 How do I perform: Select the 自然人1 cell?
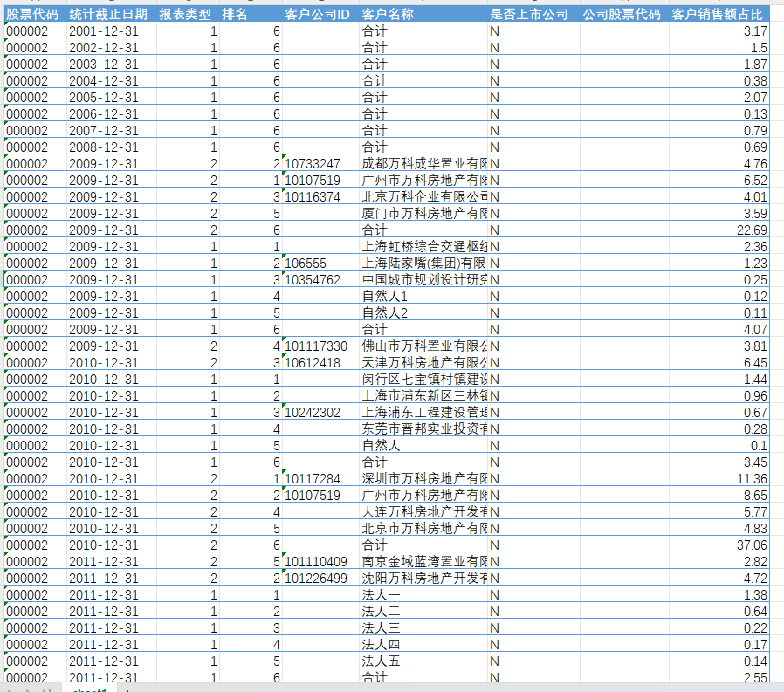423,297
